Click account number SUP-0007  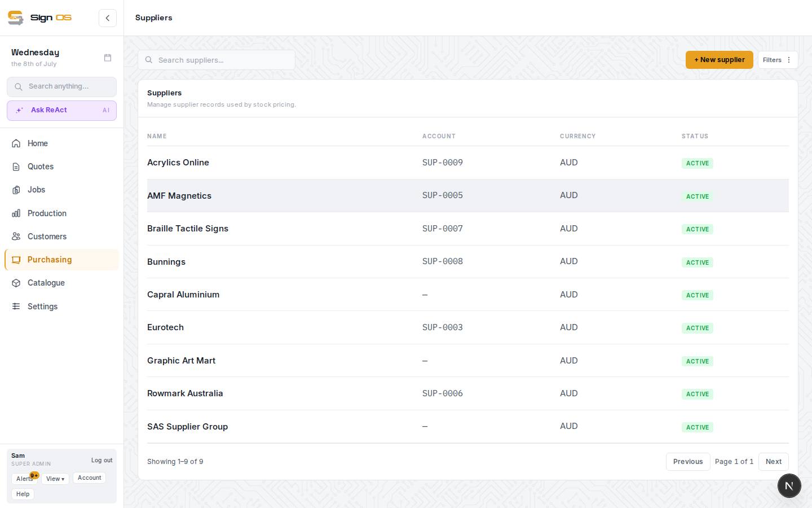(x=443, y=229)
